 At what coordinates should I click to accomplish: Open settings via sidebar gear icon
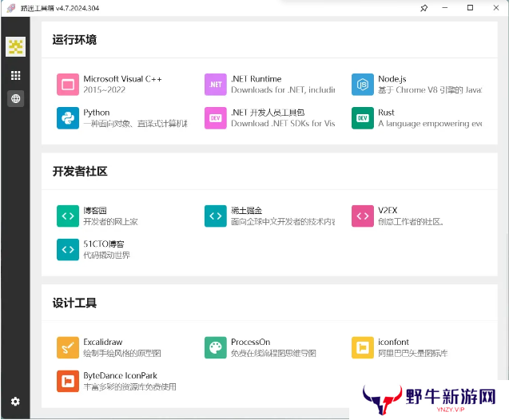click(x=15, y=402)
